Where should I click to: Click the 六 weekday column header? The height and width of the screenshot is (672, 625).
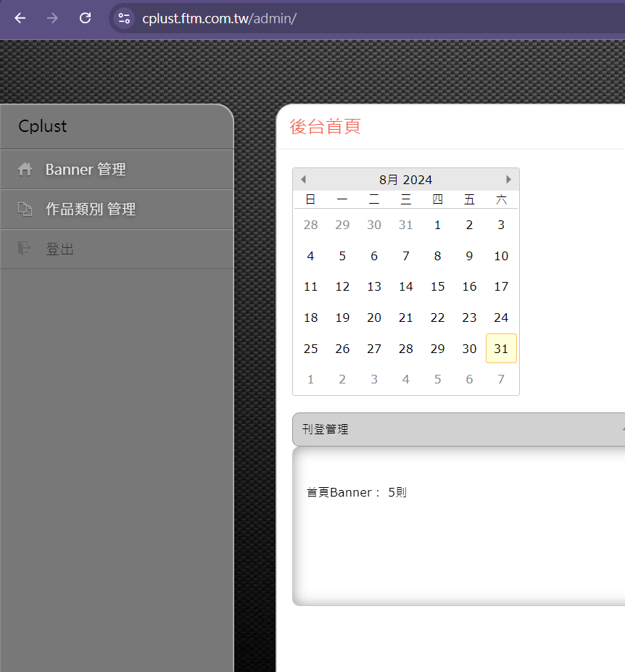[501, 199]
